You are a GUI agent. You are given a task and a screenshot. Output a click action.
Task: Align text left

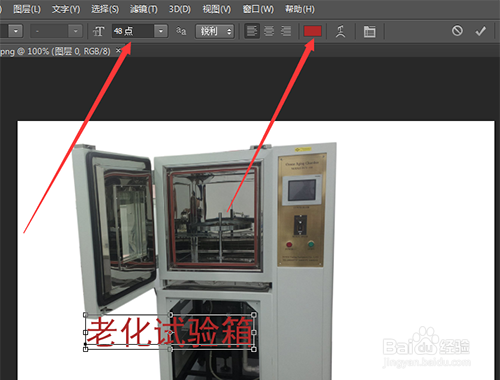252,31
